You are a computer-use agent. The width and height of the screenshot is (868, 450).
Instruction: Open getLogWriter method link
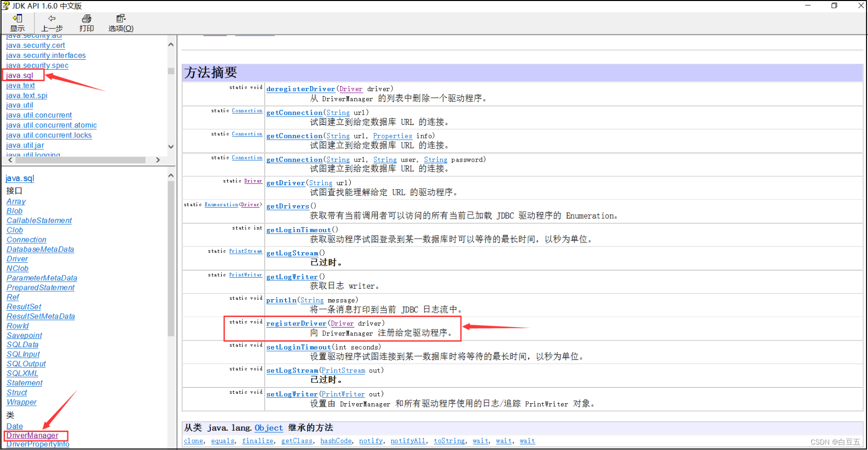pyautogui.click(x=292, y=277)
